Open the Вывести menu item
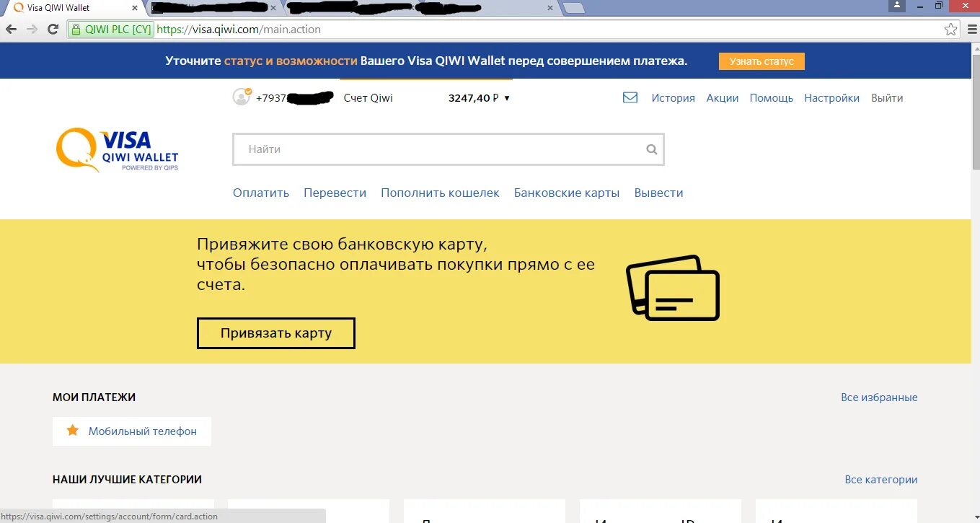This screenshot has width=980, height=523. [658, 193]
